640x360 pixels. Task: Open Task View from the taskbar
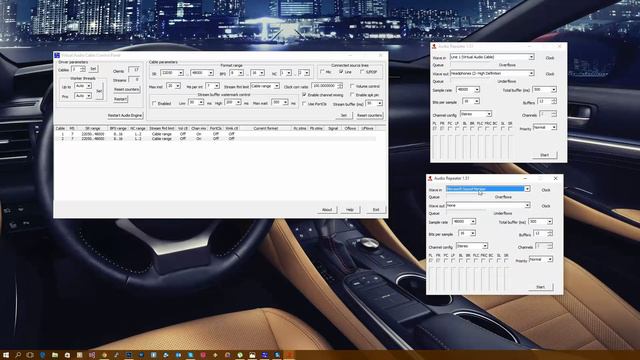30,355
